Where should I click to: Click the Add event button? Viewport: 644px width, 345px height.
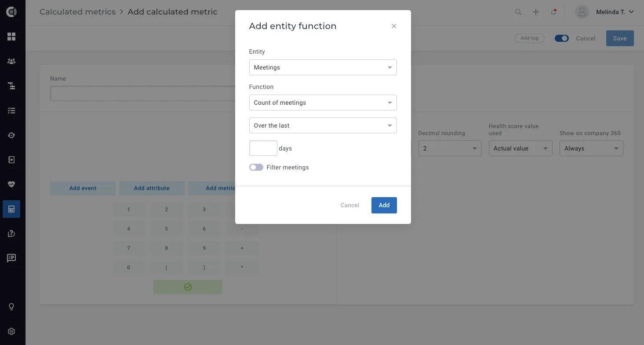pos(83,188)
